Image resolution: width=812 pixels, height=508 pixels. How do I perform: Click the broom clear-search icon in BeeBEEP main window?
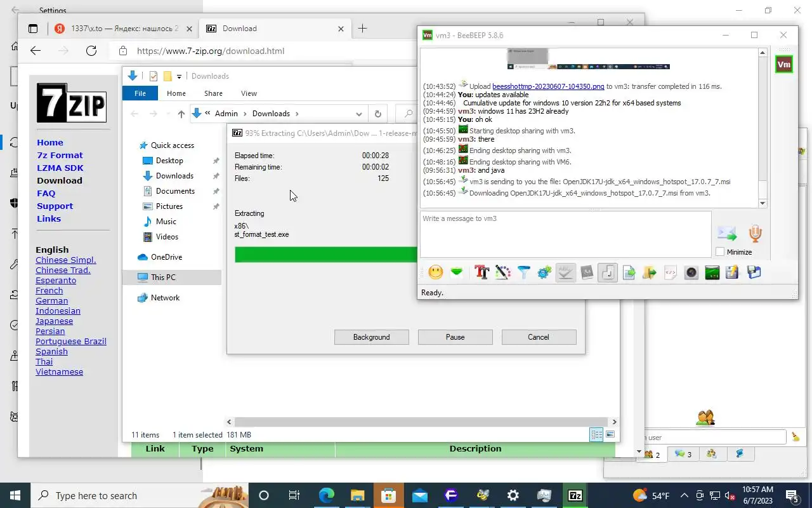(x=796, y=437)
